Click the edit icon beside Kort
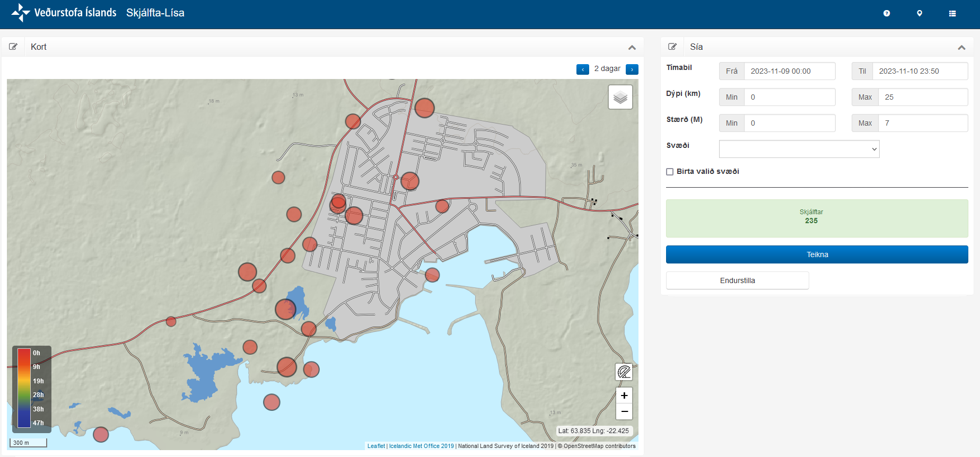The height and width of the screenshot is (457, 980). click(13, 47)
